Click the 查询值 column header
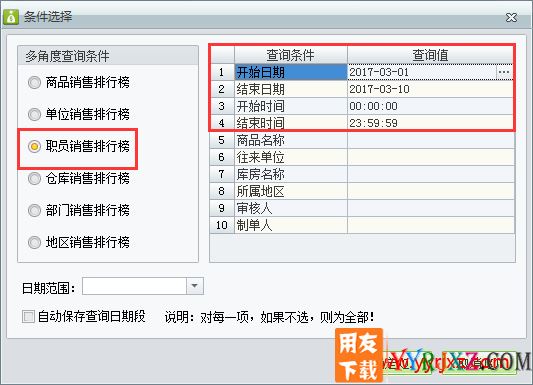Image resolution: width=533 pixels, height=385 pixels. pyautogui.click(x=430, y=55)
